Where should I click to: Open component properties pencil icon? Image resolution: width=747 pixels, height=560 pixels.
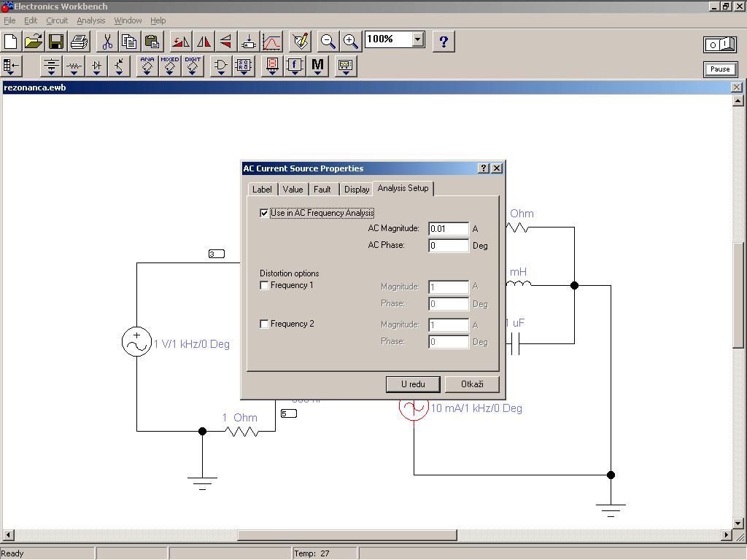coord(300,42)
